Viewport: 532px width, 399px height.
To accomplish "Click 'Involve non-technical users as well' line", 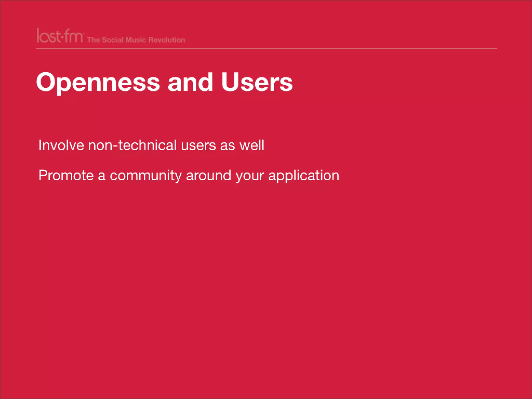I will tap(151, 145).
